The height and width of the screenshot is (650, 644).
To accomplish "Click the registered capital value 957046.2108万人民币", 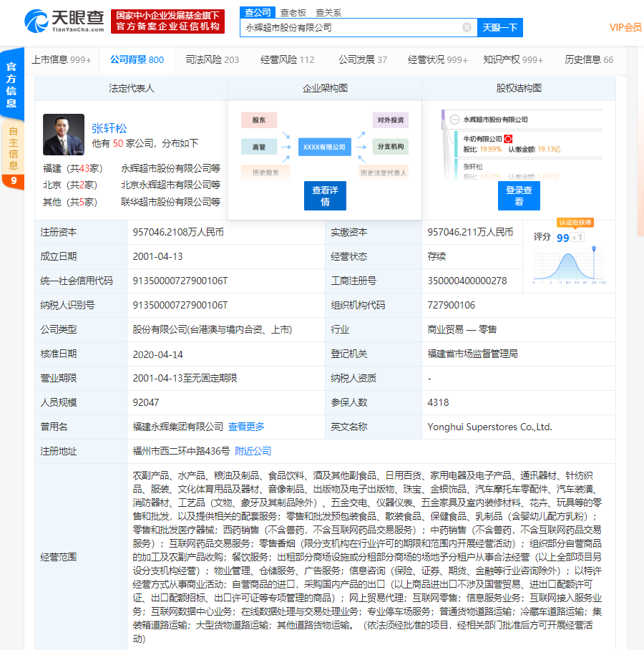I will (178, 232).
